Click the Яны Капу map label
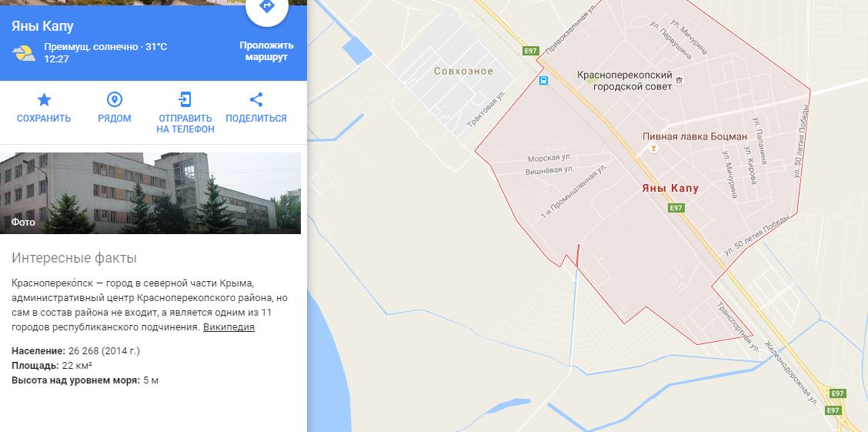 click(670, 189)
